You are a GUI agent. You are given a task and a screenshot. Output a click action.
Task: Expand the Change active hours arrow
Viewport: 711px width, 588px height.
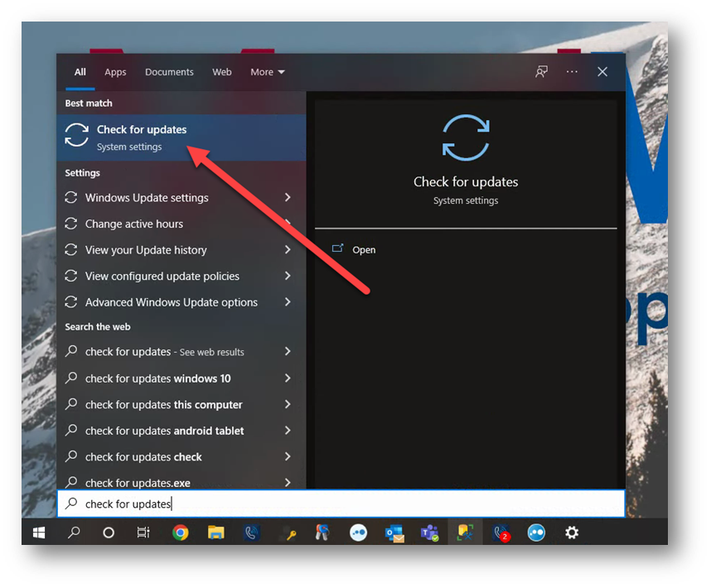(x=288, y=224)
